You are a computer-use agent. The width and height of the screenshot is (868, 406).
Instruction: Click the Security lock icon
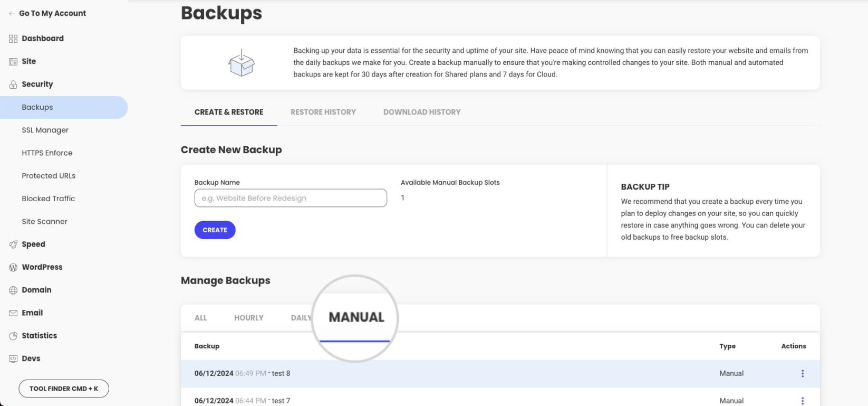tap(13, 84)
